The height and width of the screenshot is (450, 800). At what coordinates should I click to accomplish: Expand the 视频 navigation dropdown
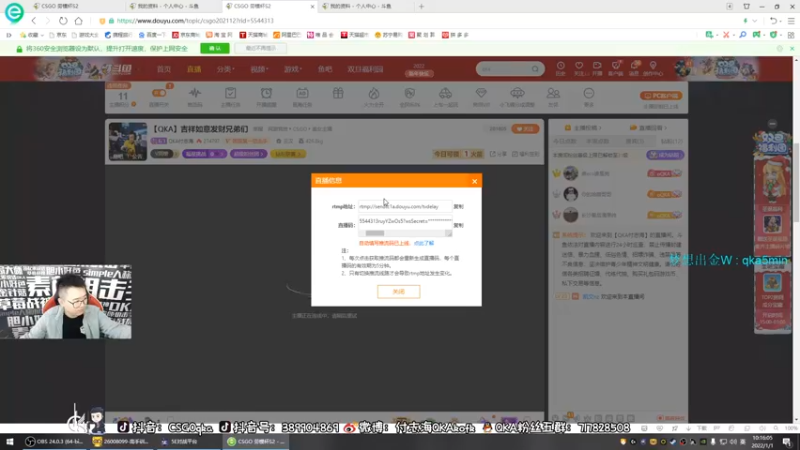[259, 69]
